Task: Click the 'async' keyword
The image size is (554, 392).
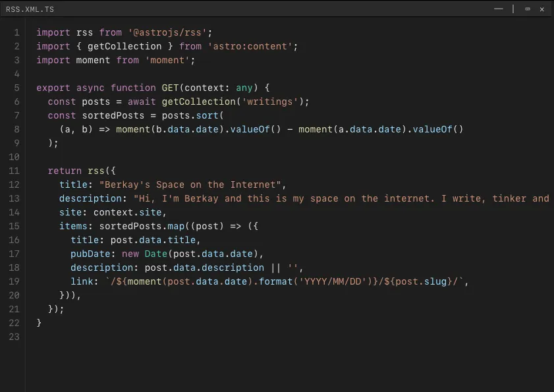Action: coord(90,88)
